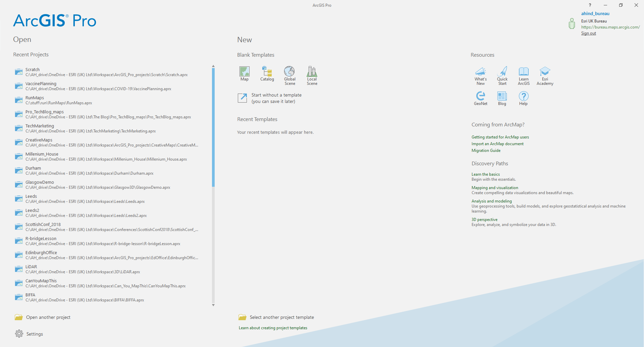Click the VaccinePlanning.aprx file path text
This screenshot has width=644, height=347.
pyautogui.click(x=98, y=89)
